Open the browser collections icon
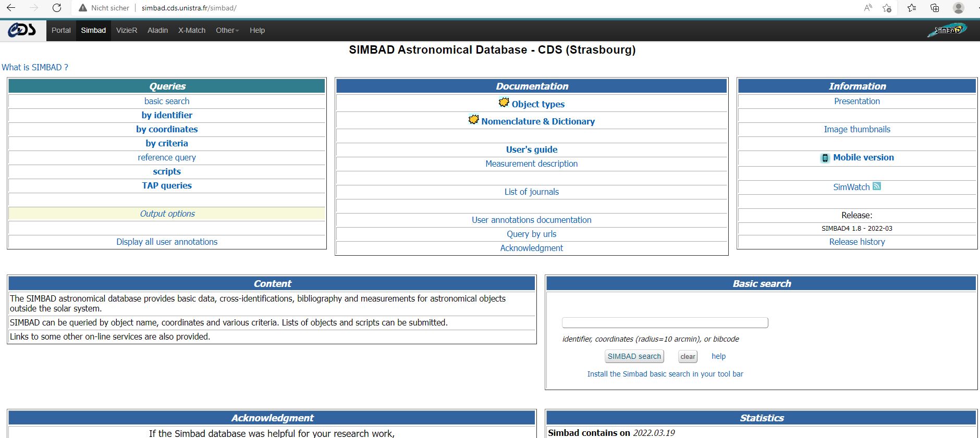The width and height of the screenshot is (980, 438). (935, 8)
